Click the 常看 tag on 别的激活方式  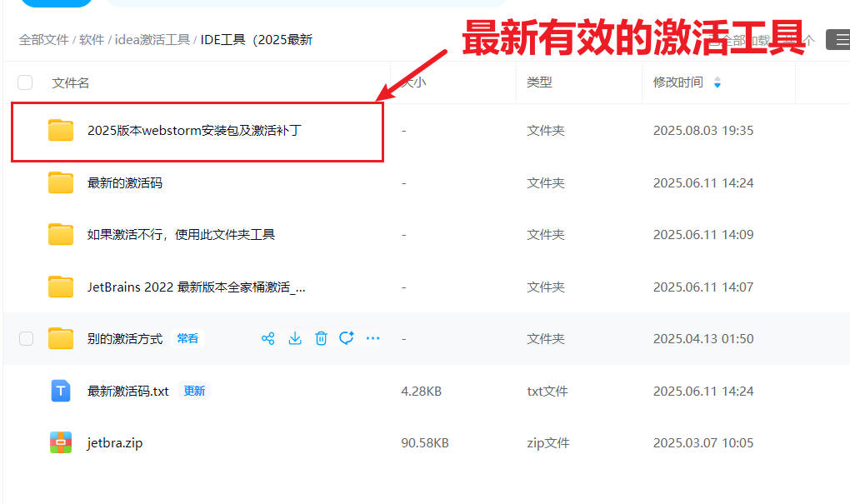(187, 338)
